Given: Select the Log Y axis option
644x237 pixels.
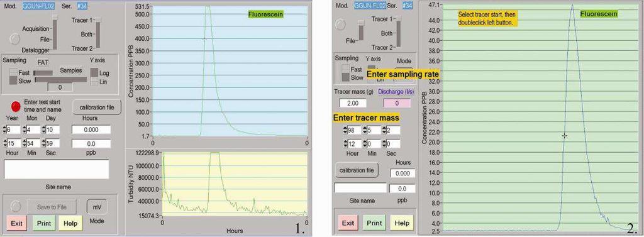Looking at the screenshot, I should 94,72.
